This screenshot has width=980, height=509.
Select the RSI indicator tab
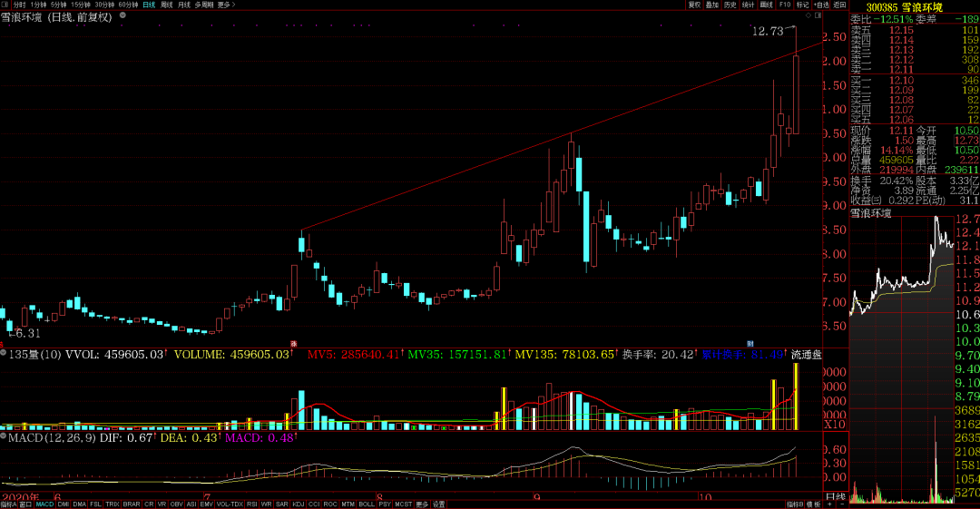point(252,504)
